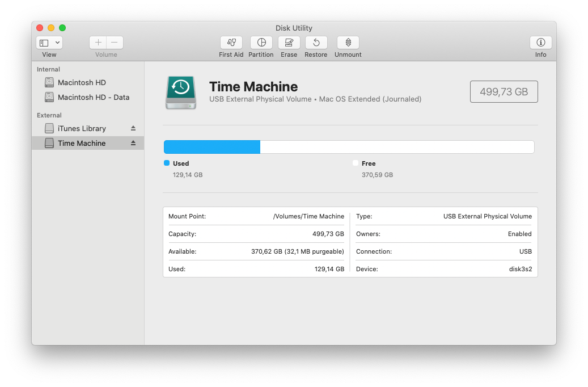
Task: Show volume Info panel
Action: (x=540, y=43)
